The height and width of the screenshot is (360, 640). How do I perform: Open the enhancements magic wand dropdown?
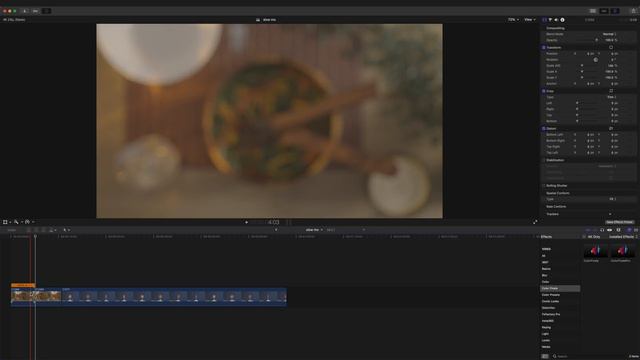click(18, 222)
